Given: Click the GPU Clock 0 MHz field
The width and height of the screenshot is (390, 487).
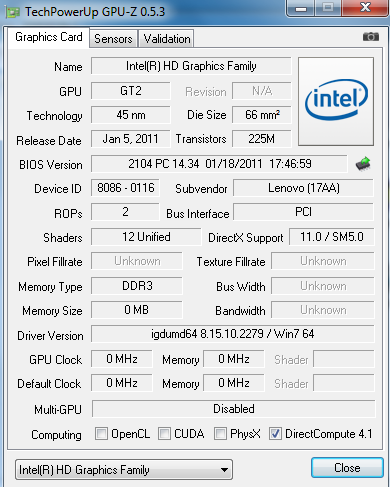Looking at the screenshot, I should (x=122, y=359).
